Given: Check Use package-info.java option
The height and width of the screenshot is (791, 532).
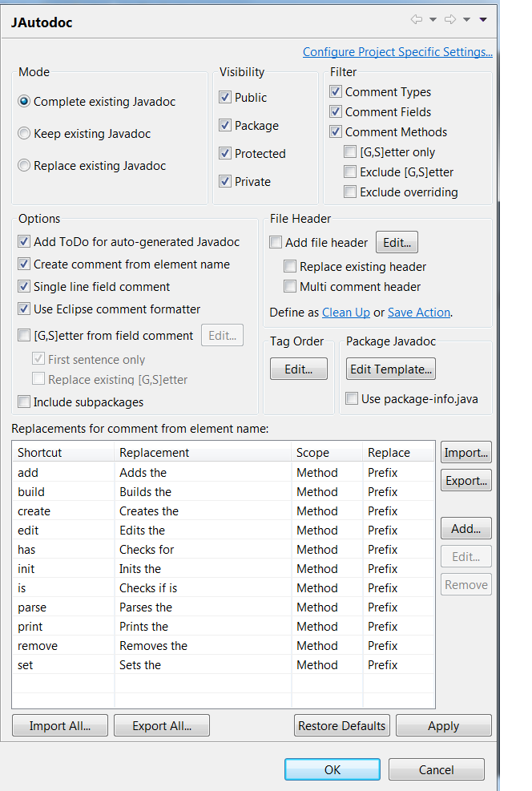Looking at the screenshot, I should pos(351,399).
